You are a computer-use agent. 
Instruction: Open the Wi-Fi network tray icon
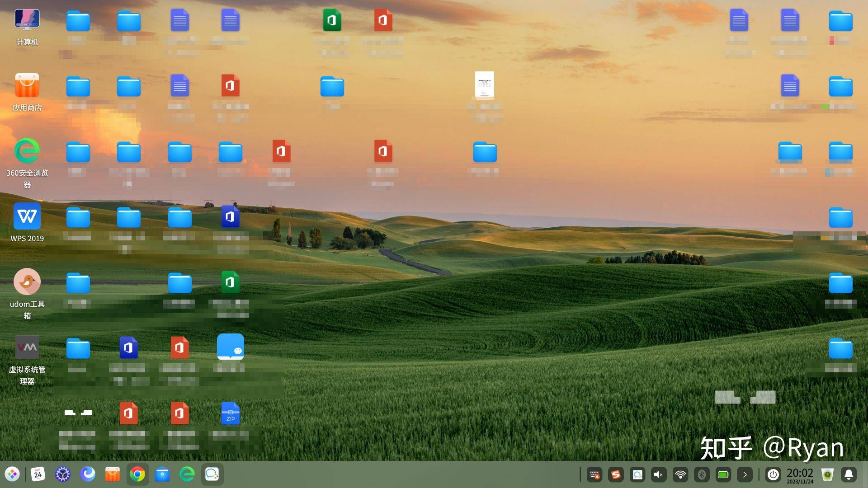click(680, 475)
